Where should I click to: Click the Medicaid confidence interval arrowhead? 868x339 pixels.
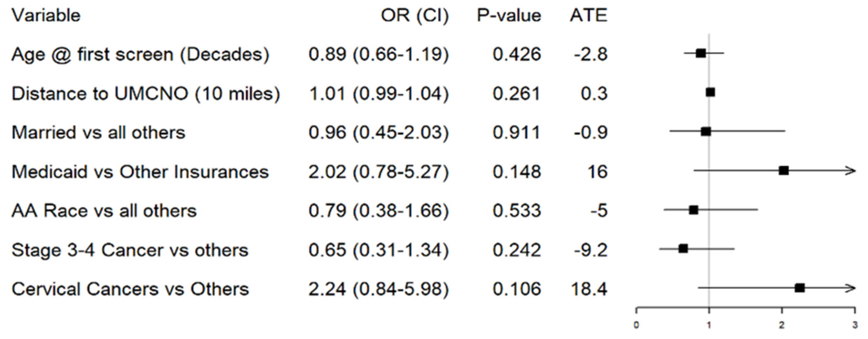coord(851,171)
